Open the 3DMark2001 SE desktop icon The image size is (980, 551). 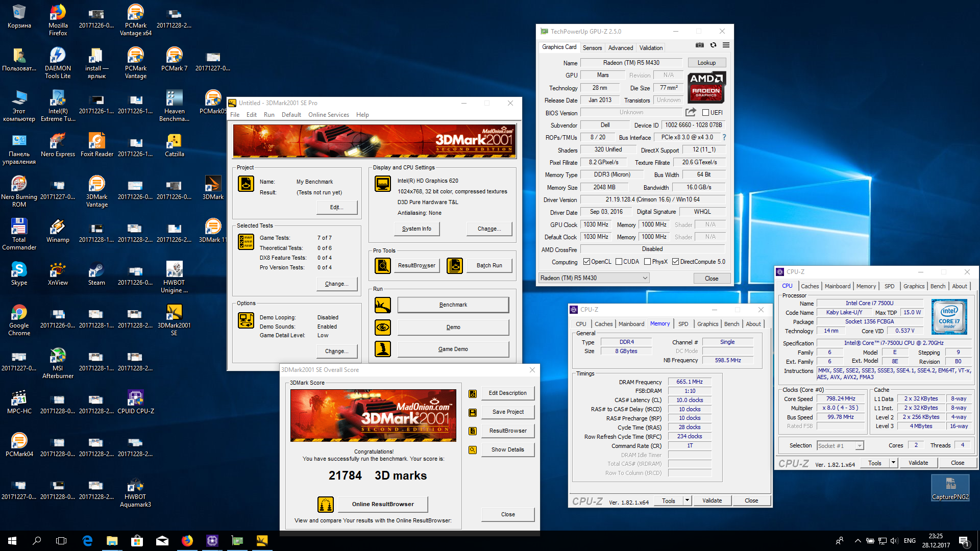tap(174, 320)
